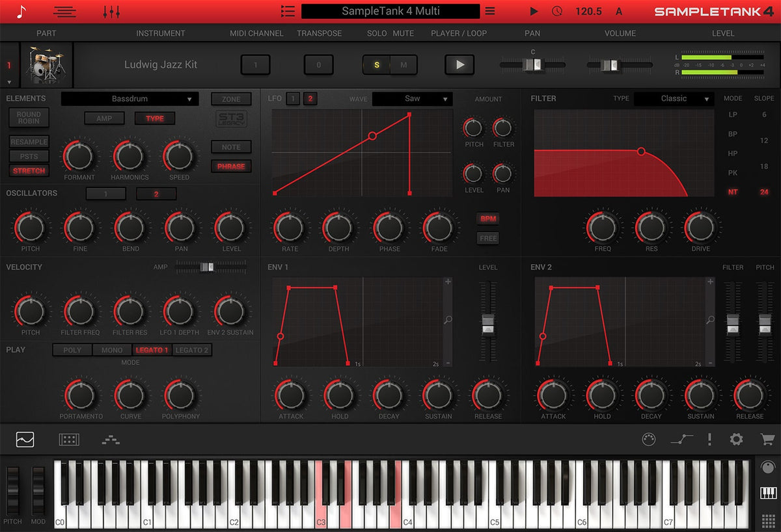Zoom in ENV 2 with the plus icon
Screen dimensions: 781x532
point(710,282)
